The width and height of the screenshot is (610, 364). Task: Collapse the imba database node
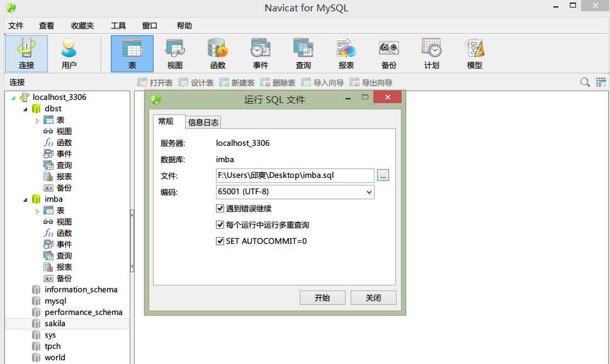click(x=25, y=200)
